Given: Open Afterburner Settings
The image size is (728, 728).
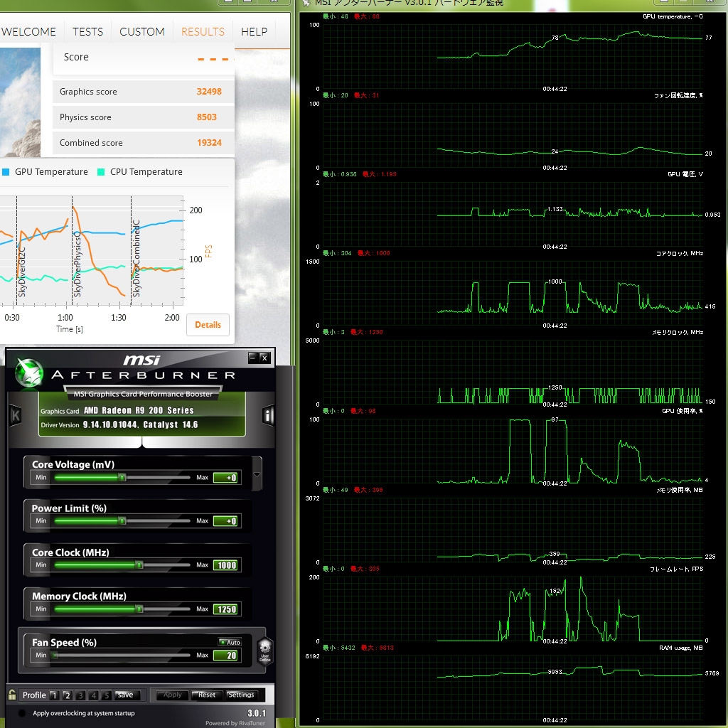Looking at the screenshot, I should [241, 695].
